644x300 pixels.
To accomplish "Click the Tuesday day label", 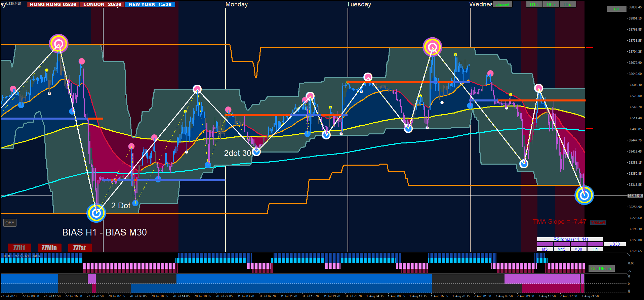I will pos(359,4).
